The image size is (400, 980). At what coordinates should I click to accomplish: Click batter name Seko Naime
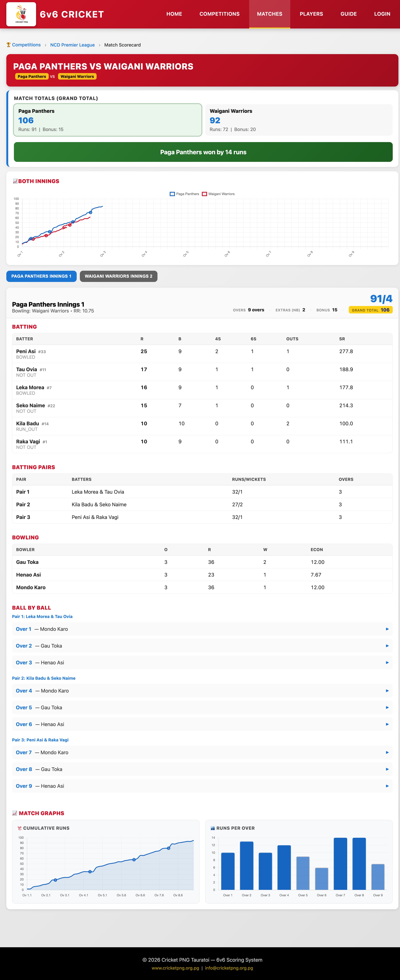tap(30, 406)
